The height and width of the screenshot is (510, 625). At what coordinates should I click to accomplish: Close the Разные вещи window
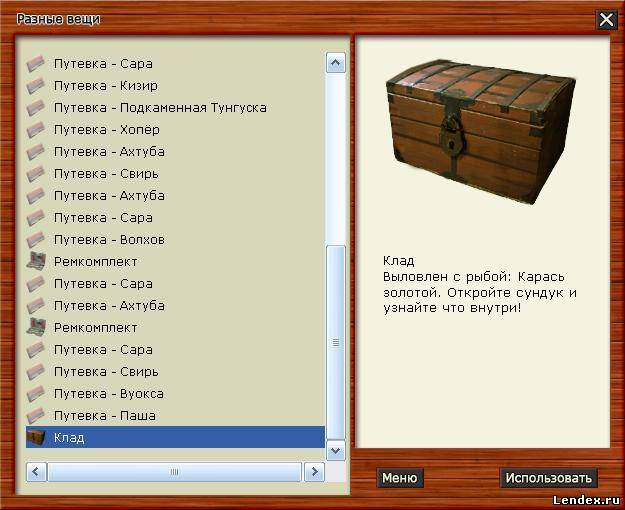(606, 19)
